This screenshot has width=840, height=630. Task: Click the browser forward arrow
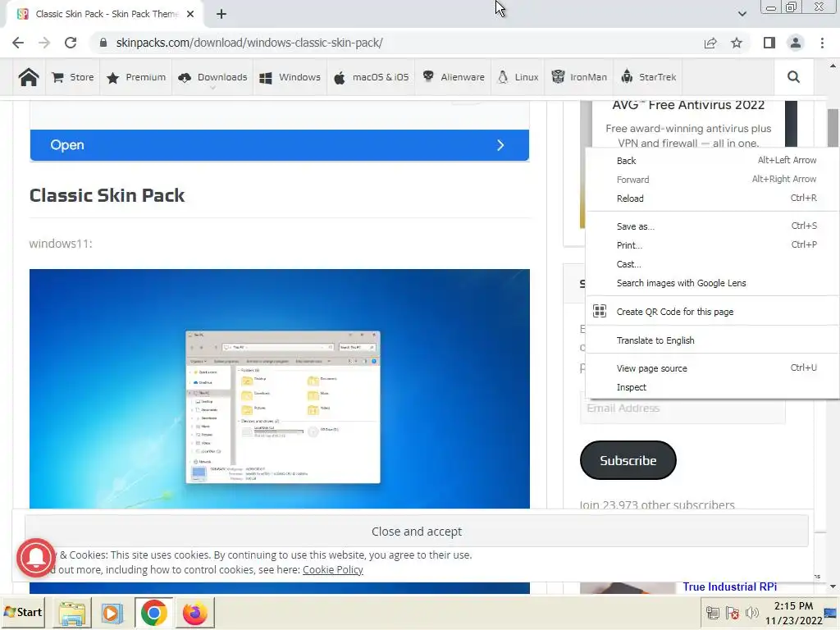point(44,43)
